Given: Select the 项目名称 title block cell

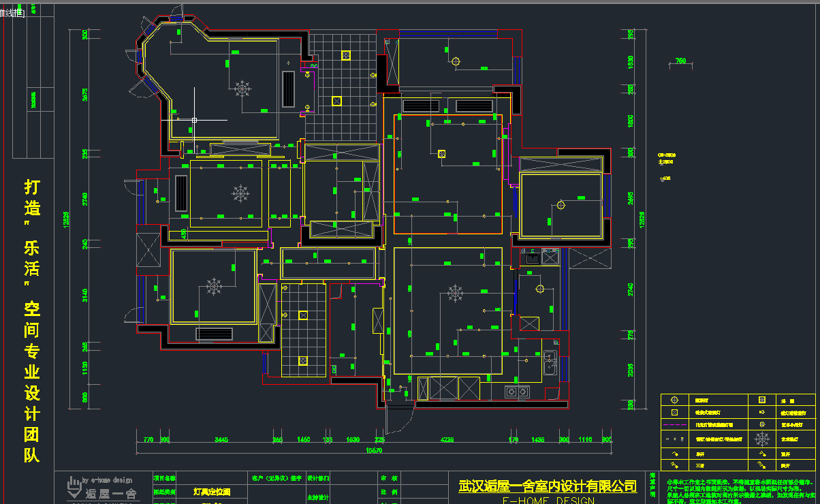Looking at the screenshot, I should click(x=165, y=479).
